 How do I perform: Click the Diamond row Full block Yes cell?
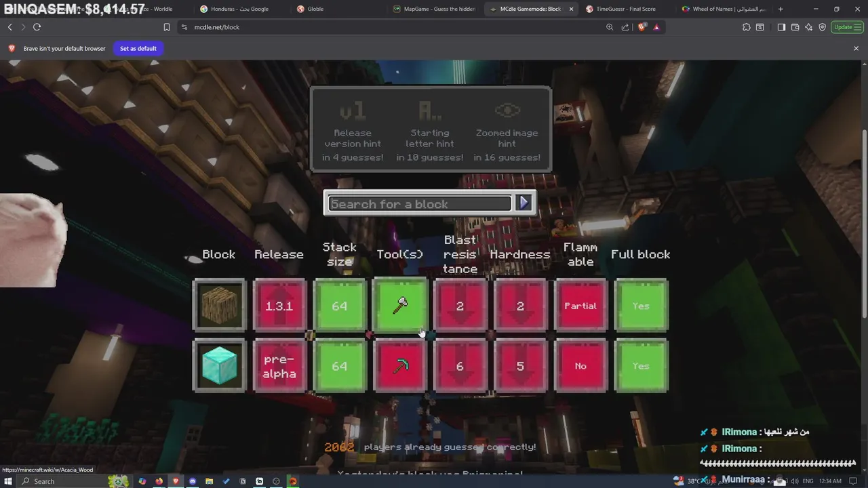pos(641,366)
